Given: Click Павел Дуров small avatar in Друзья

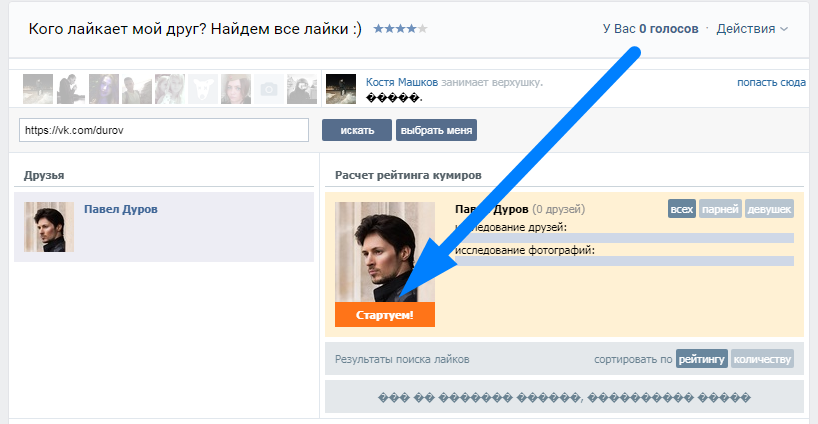Looking at the screenshot, I should [49, 227].
